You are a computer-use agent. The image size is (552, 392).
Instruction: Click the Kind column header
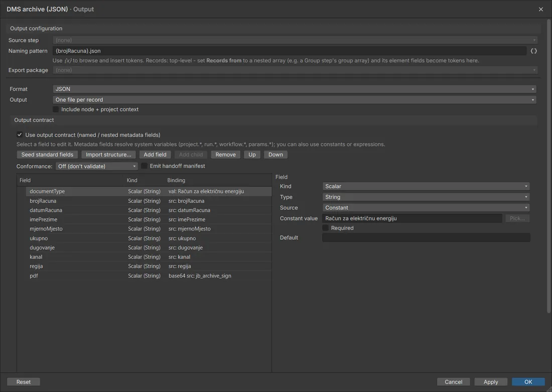(145, 180)
